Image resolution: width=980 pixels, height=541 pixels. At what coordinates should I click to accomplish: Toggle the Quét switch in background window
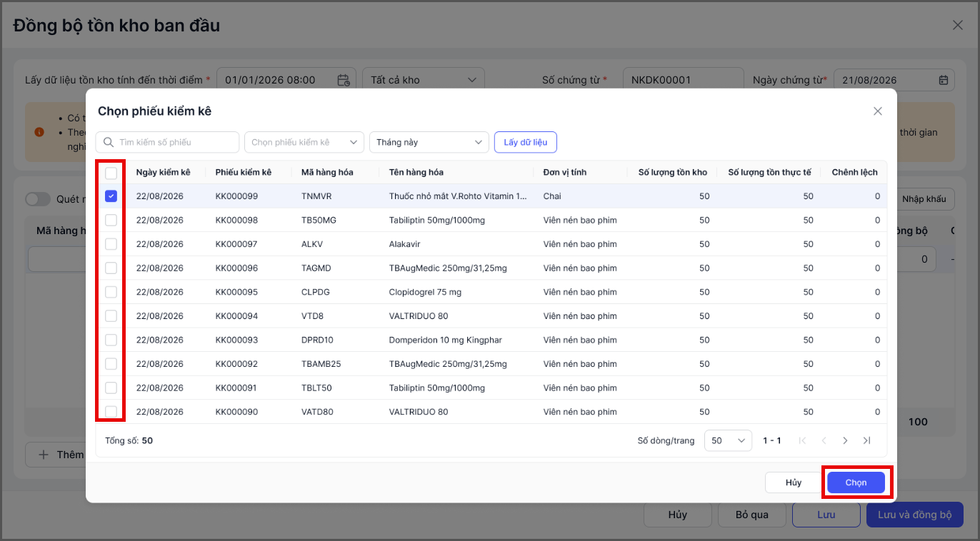point(38,199)
